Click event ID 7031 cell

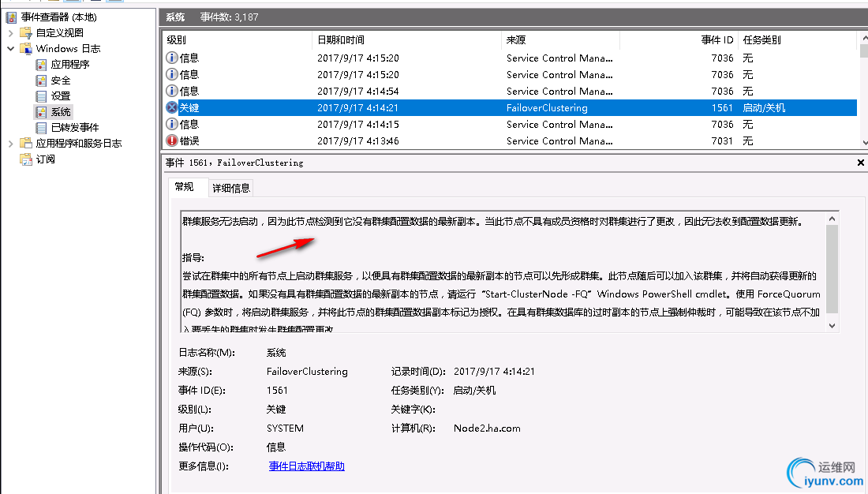(x=722, y=140)
